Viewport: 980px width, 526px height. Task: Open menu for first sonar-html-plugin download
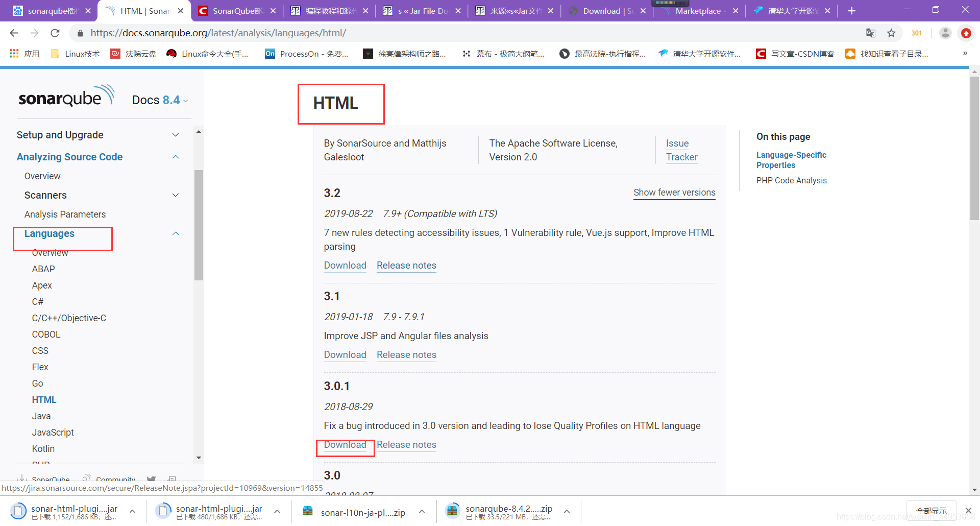pyautogui.click(x=132, y=511)
